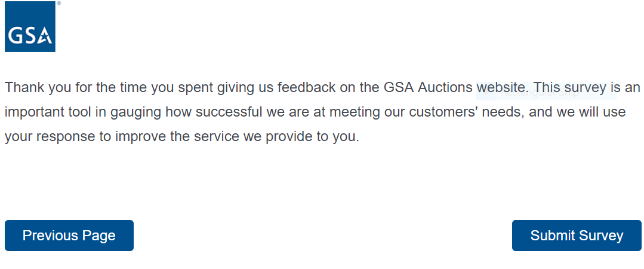Click the words "This survey" in the first line
The width and height of the screenshot is (644, 269).
pyautogui.click(x=570, y=88)
